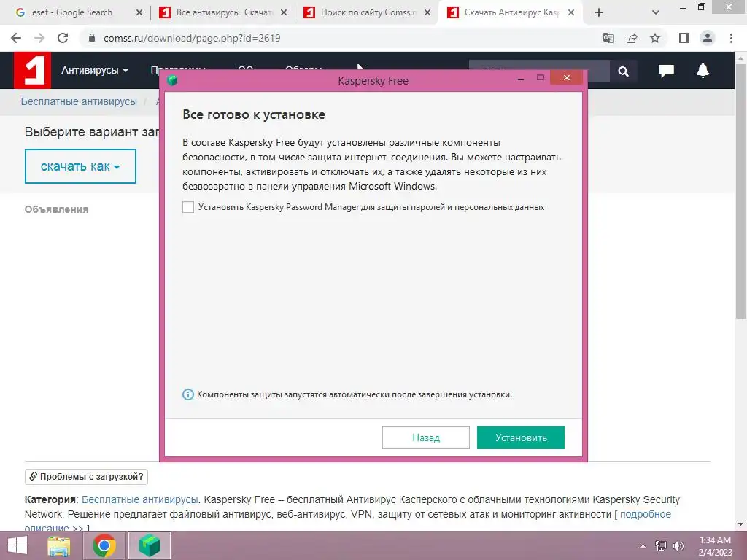747x560 pixels.
Task: Open the Chrome three-dot menu
Action: coord(731,38)
